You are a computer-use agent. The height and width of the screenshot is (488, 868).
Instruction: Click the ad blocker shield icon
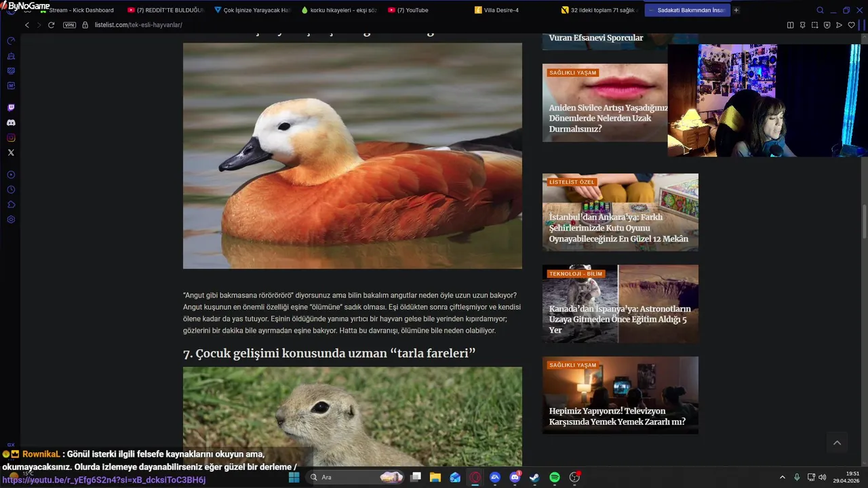tap(827, 25)
